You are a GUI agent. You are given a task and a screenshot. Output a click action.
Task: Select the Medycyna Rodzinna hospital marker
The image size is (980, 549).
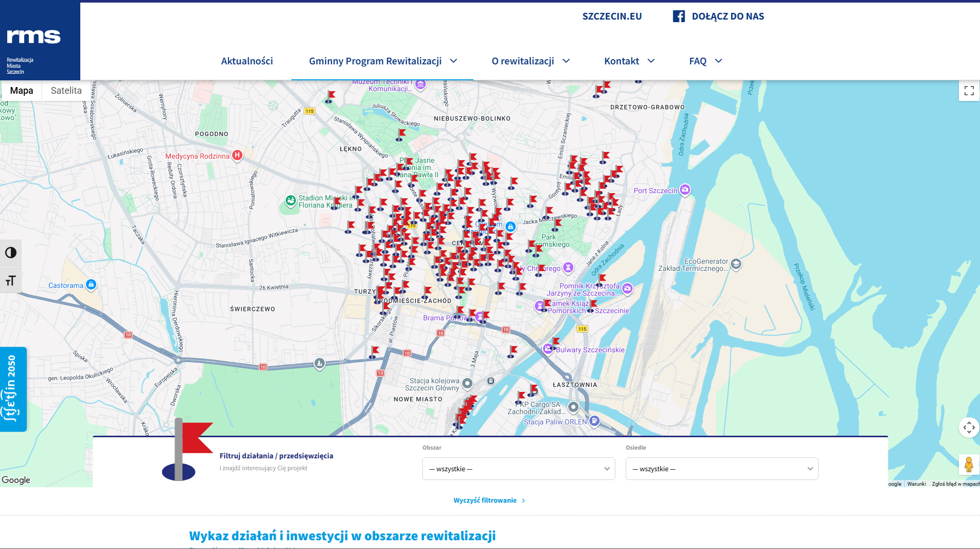tap(237, 155)
